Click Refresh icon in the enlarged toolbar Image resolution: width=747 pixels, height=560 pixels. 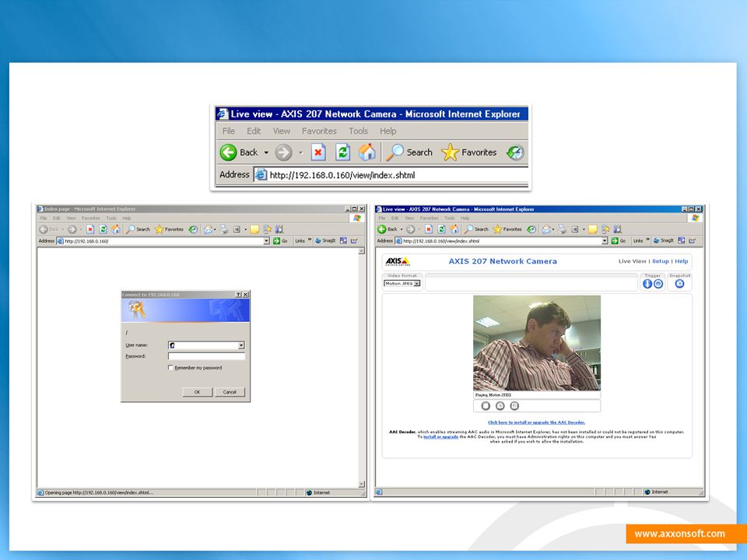pos(342,152)
